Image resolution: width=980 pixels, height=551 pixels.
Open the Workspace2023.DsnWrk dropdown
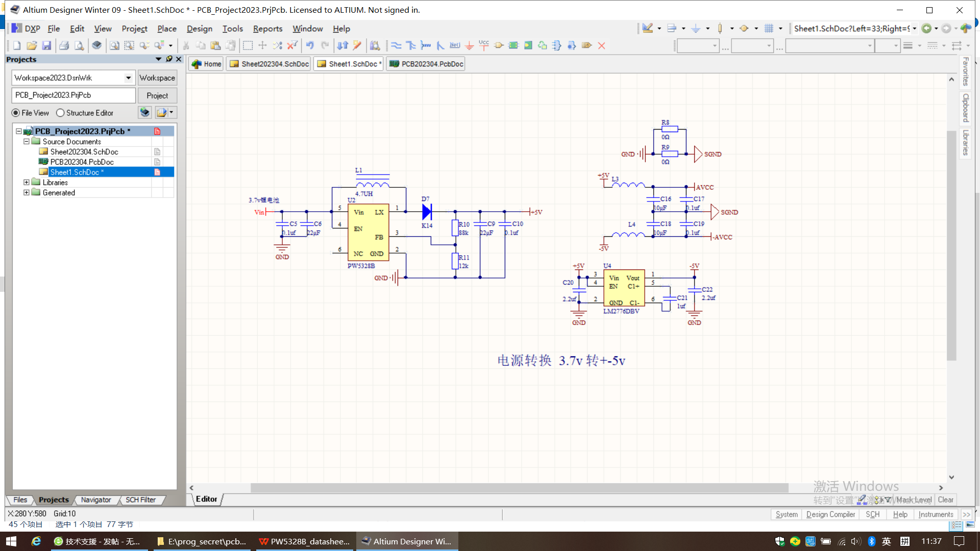click(128, 78)
